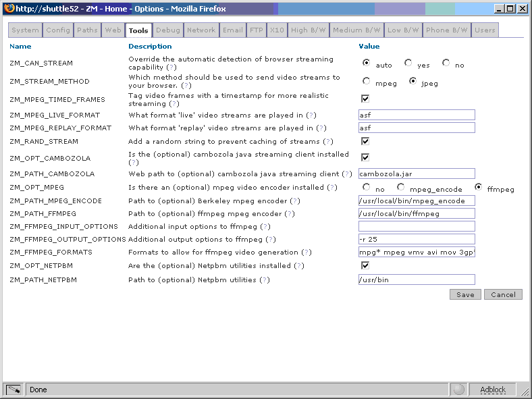Uncheck the ZM_MPEG_TIMED_FRAMES checkbox
Image resolution: width=532 pixels, height=399 pixels.
(365, 99)
